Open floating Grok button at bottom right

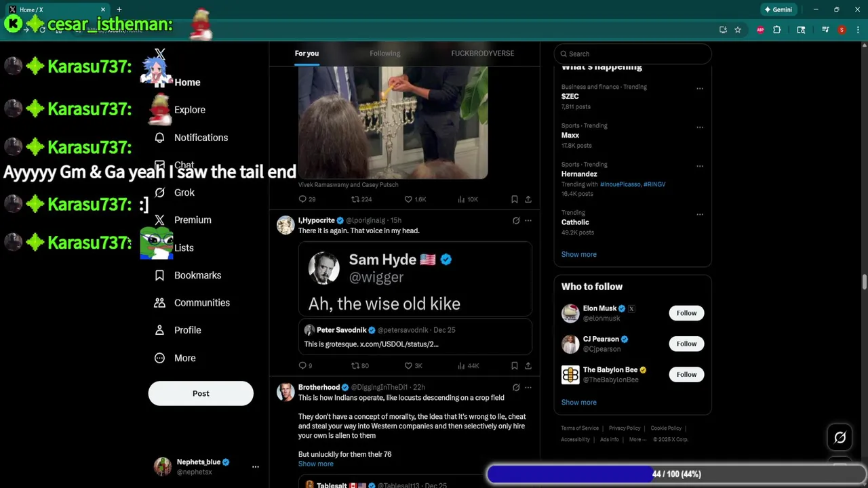click(840, 438)
